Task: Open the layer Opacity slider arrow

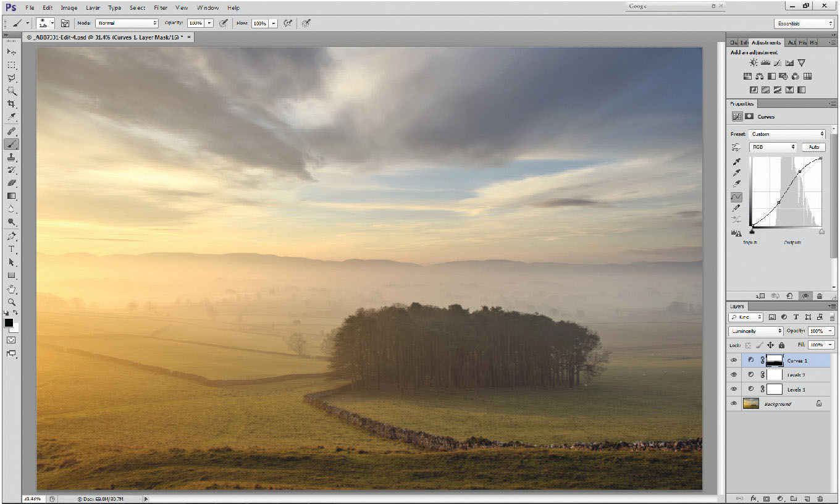Action: (x=831, y=331)
